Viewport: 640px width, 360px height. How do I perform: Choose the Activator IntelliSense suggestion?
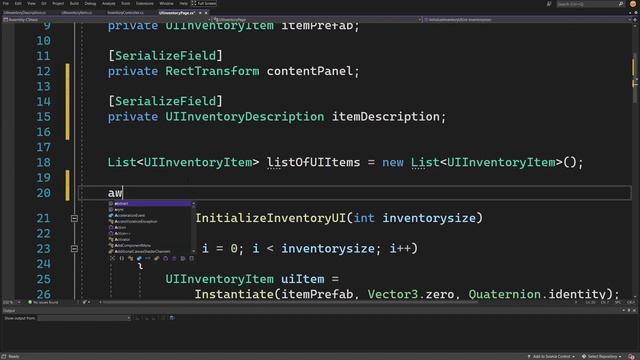(149, 239)
